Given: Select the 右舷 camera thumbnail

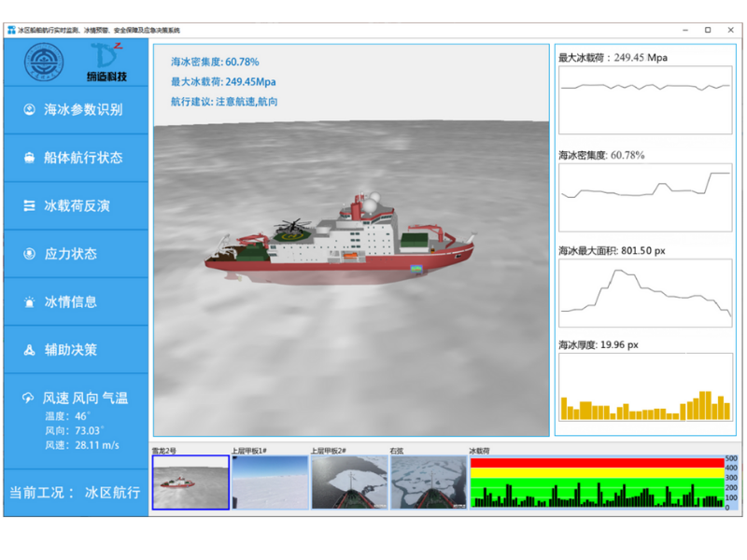Looking at the screenshot, I should point(428,482).
